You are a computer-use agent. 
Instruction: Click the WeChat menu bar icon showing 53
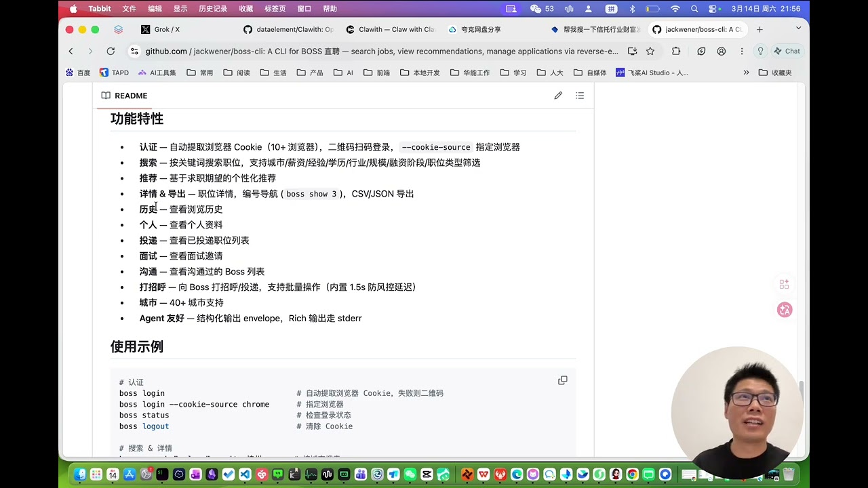point(542,9)
